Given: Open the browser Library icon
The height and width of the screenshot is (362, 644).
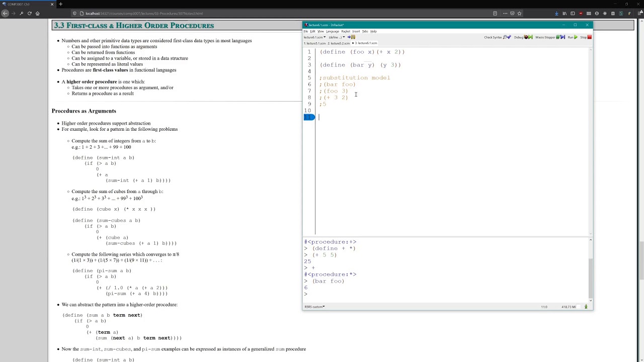Looking at the screenshot, I should 565,14.
